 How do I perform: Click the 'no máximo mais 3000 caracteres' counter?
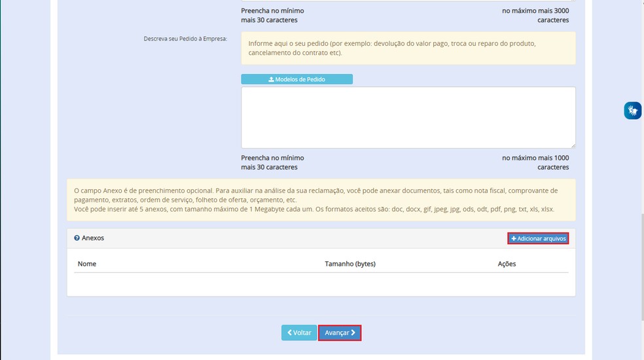pyautogui.click(x=535, y=15)
